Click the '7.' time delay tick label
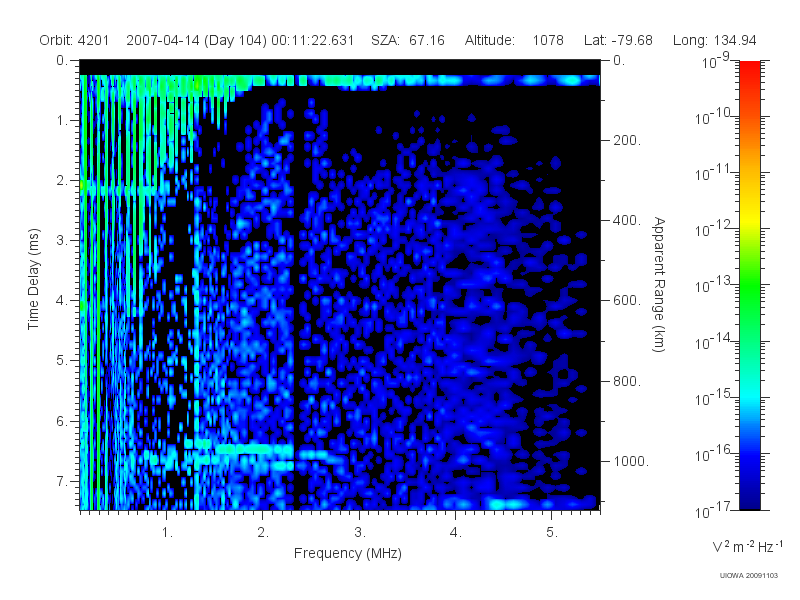The height and width of the screenshot is (600, 800). coord(62,481)
